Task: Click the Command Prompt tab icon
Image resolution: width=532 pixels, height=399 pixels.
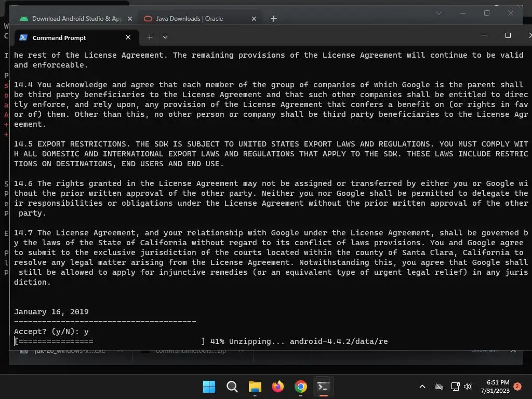Action: point(23,37)
